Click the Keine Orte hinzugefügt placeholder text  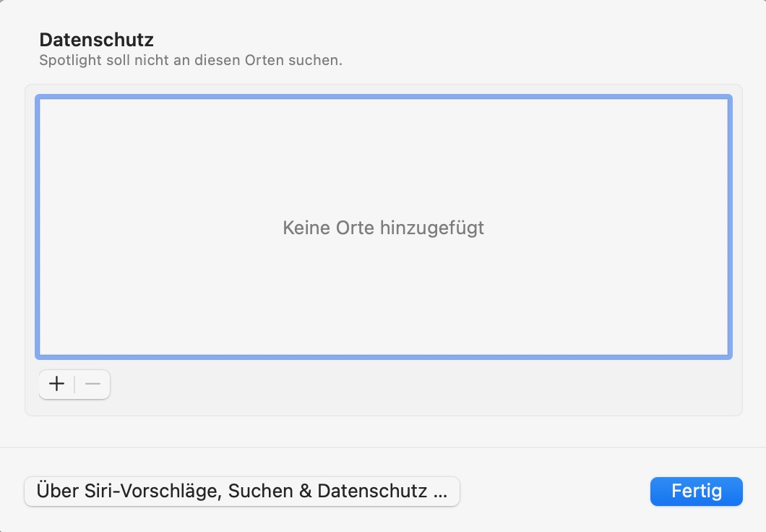pyautogui.click(x=383, y=228)
